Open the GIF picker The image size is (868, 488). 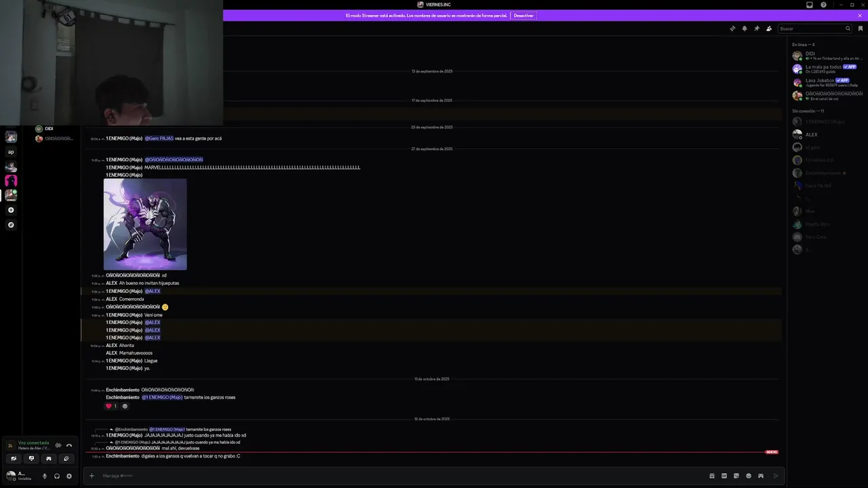click(x=724, y=476)
